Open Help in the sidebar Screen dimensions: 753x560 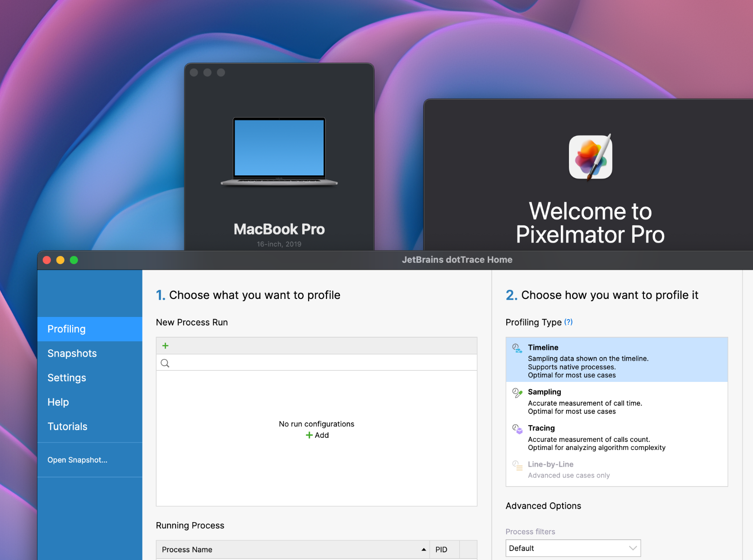coord(90,402)
